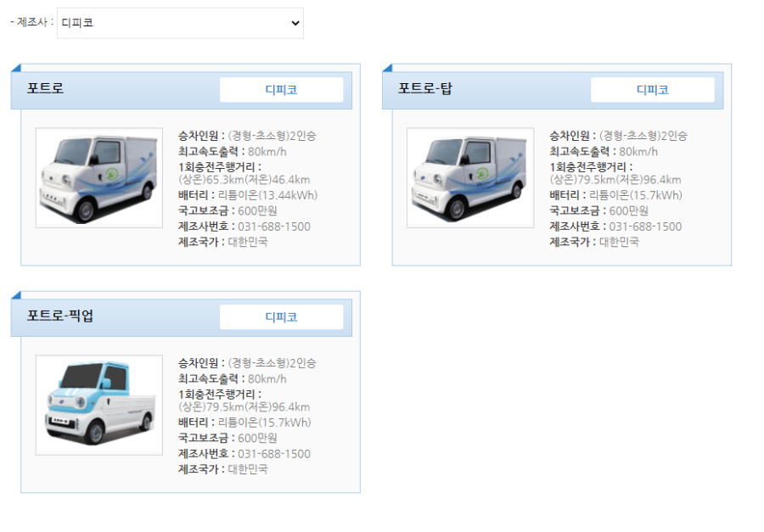The image size is (764, 532).
Task: Click the 디피코 button on the 포트로-탑 card
Action: [x=653, y=90]
